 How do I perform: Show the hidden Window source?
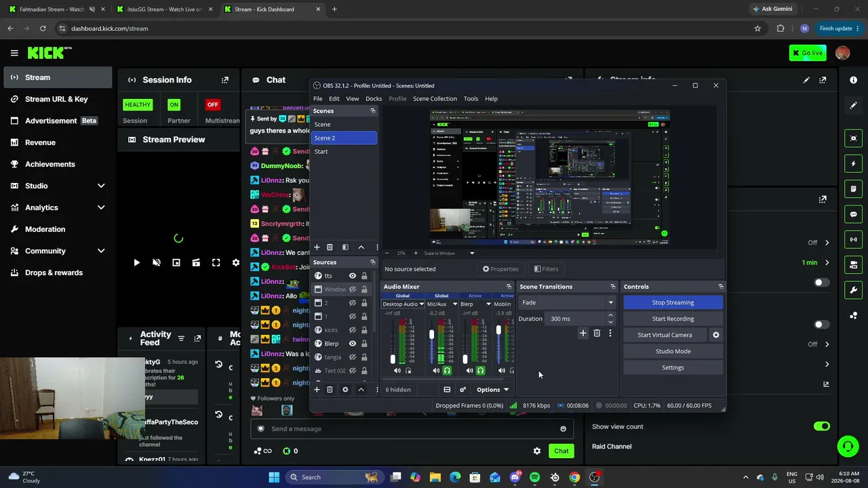coord(352,289)
